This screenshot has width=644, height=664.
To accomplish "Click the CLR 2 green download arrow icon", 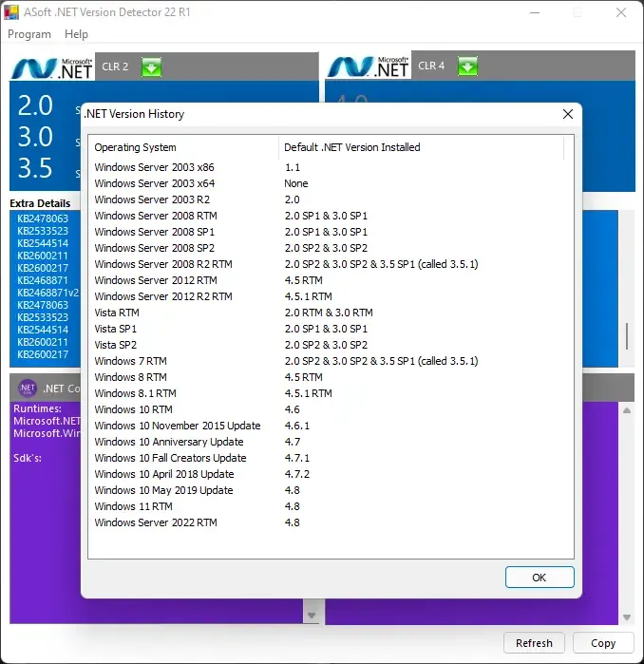I will click(151, 66).
